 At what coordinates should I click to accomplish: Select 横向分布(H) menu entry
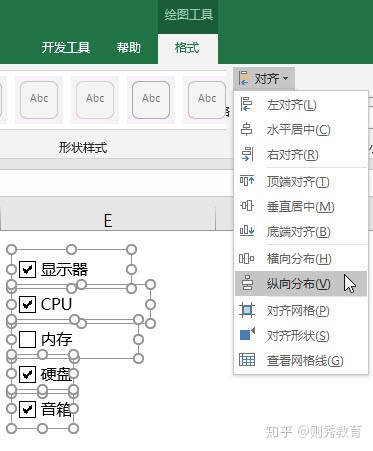tap(301, 258)
